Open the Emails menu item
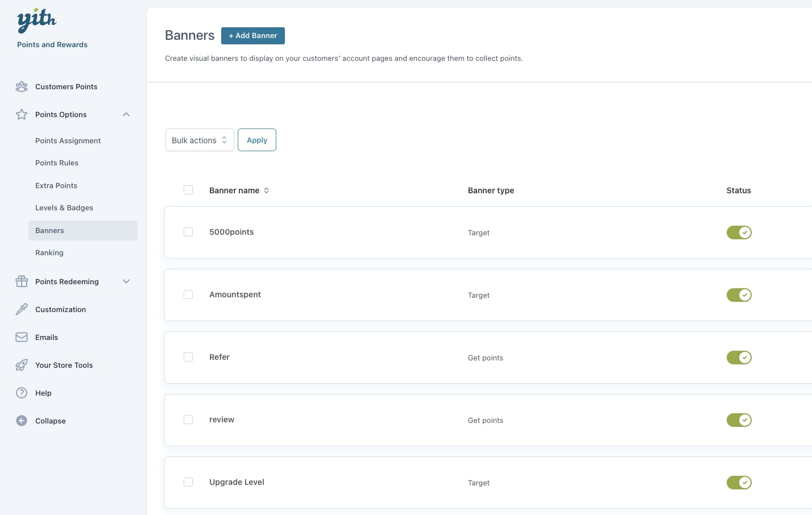This screenshot has width=812, height=515. (x=47, y=337)
